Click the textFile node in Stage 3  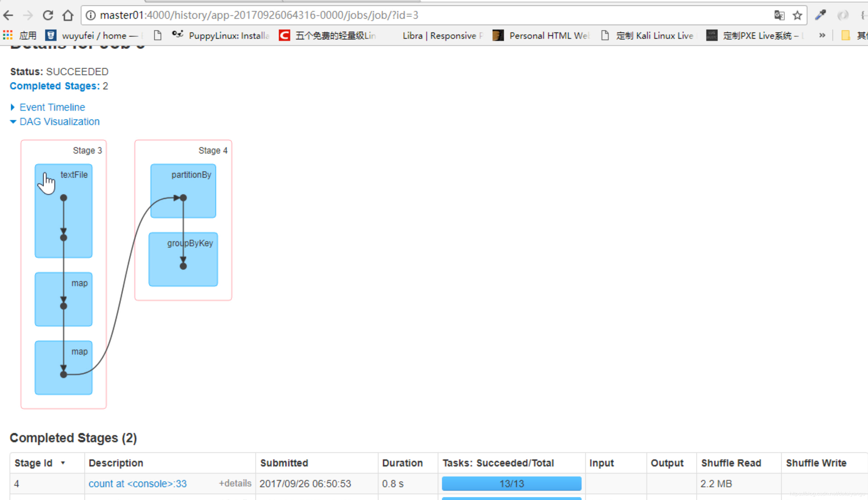tap(63, 211)
